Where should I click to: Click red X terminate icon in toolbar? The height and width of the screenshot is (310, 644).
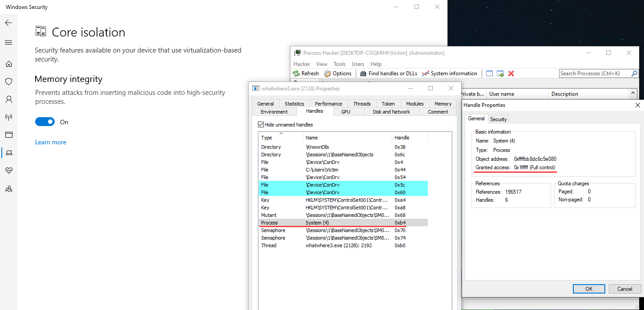click(511, 73)
